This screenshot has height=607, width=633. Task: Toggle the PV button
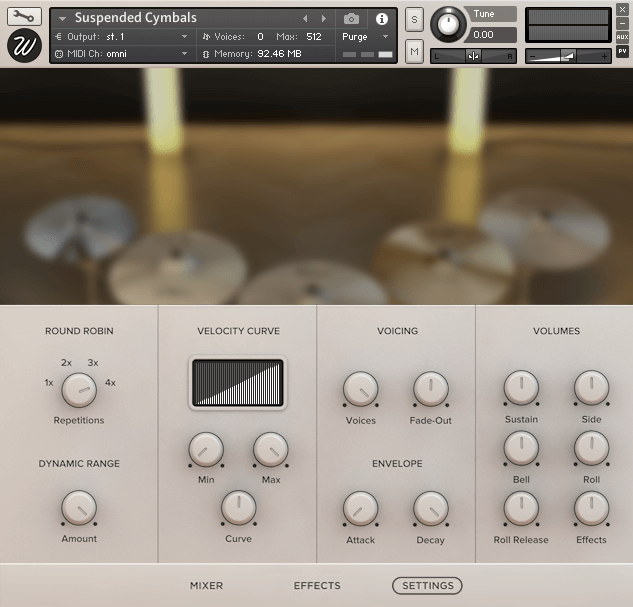point(622,51)
